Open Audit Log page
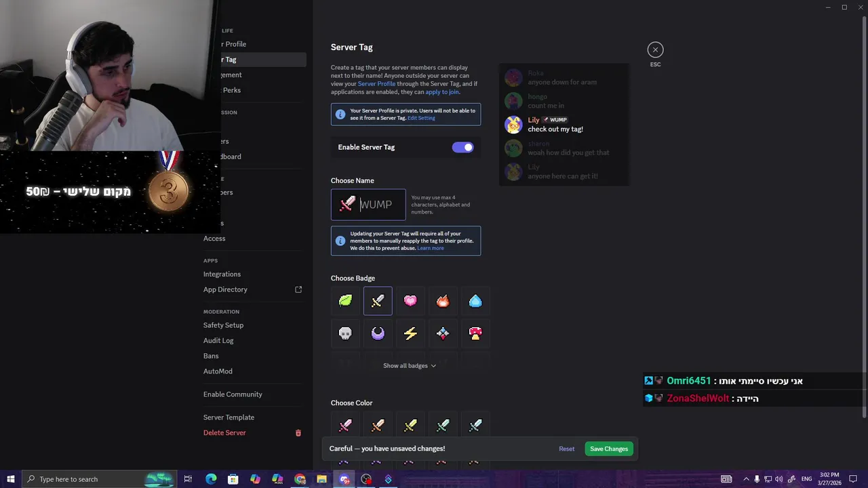The height and width of the screenshot is (488, 868). click(218, 340)
